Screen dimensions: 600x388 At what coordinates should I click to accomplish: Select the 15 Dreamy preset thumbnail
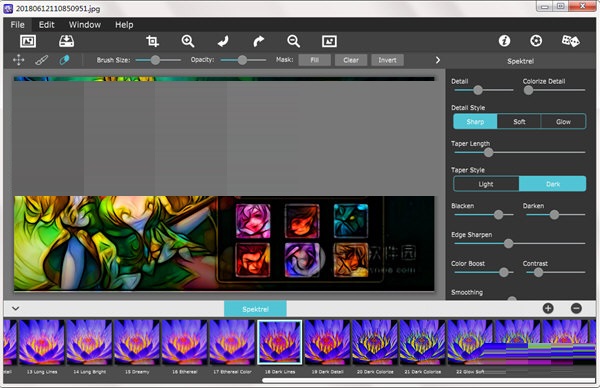137,342
